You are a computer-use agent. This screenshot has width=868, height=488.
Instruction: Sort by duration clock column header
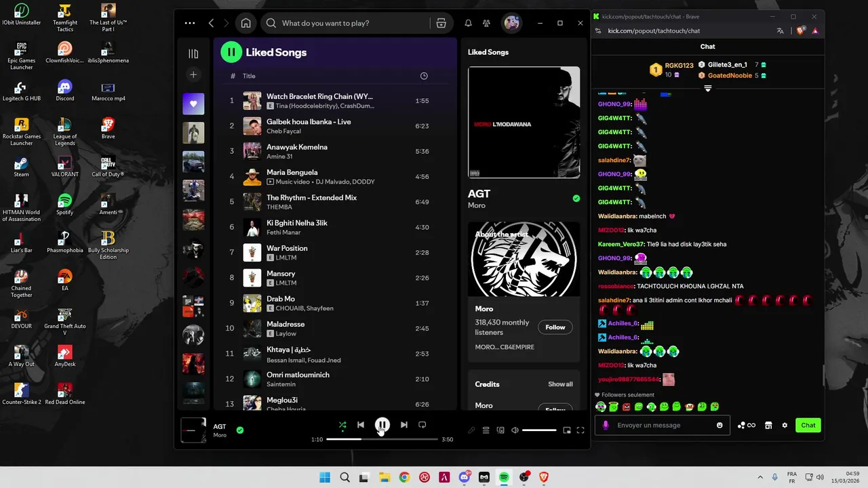pyautogui.click(x=424, y=76)
